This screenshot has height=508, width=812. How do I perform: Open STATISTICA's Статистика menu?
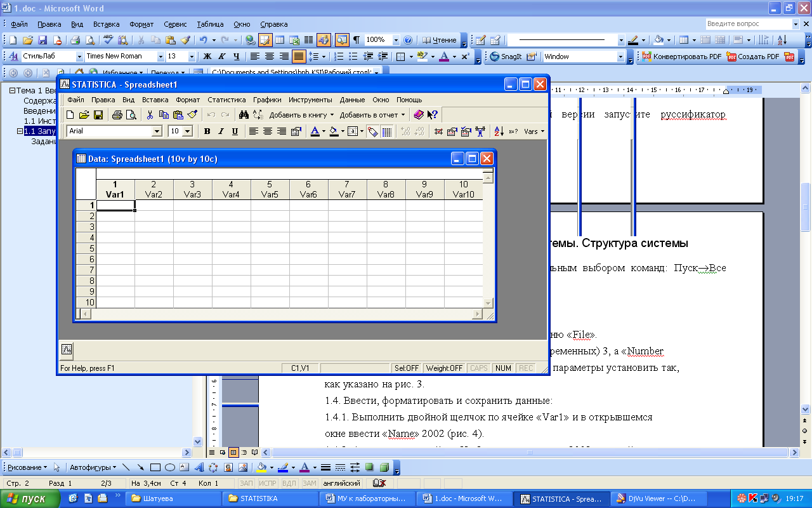point(226,100)
